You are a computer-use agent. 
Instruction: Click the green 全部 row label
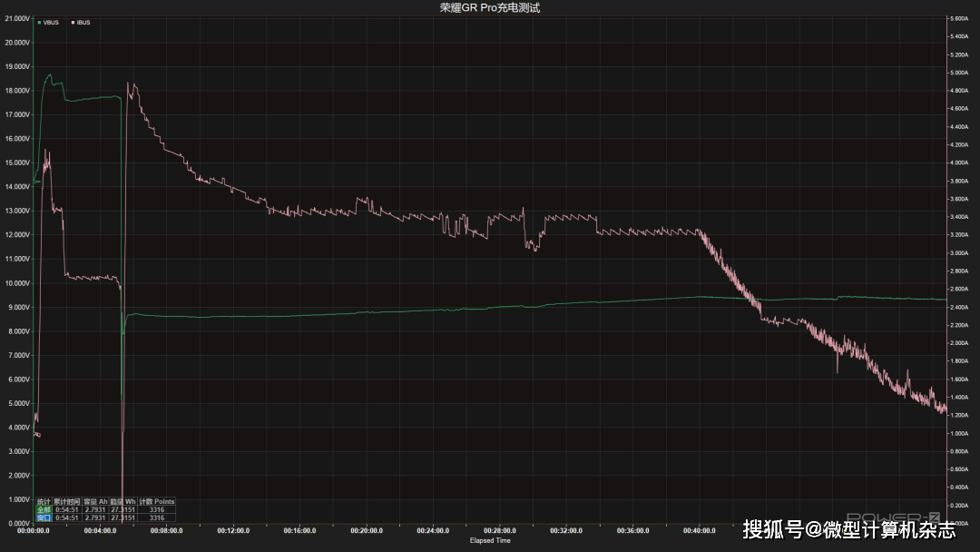point(44,509)
